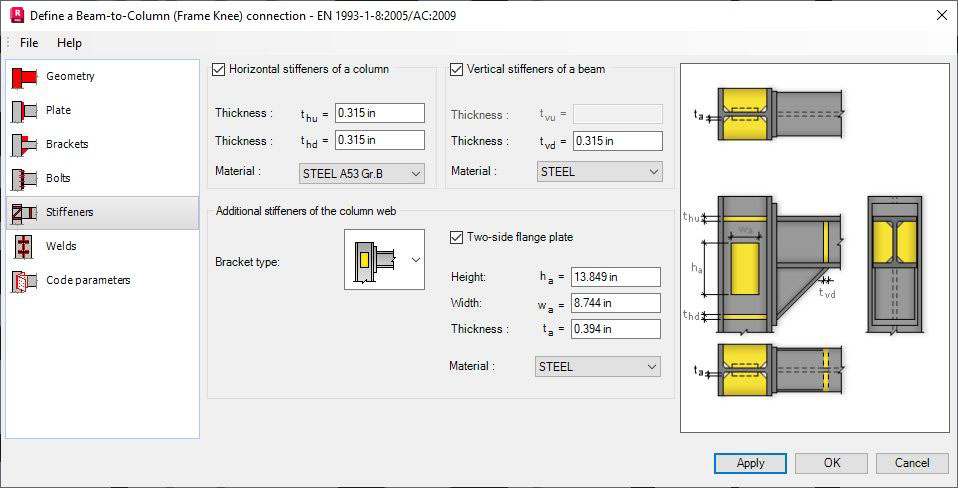
Task: Close the connection dialog window
Action: click(942, 15)
